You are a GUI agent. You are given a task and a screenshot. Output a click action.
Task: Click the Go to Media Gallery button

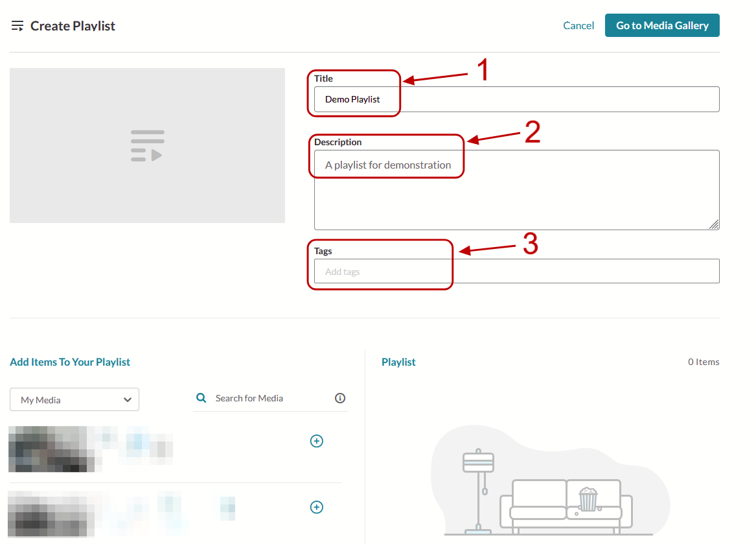tap(662, 25)
